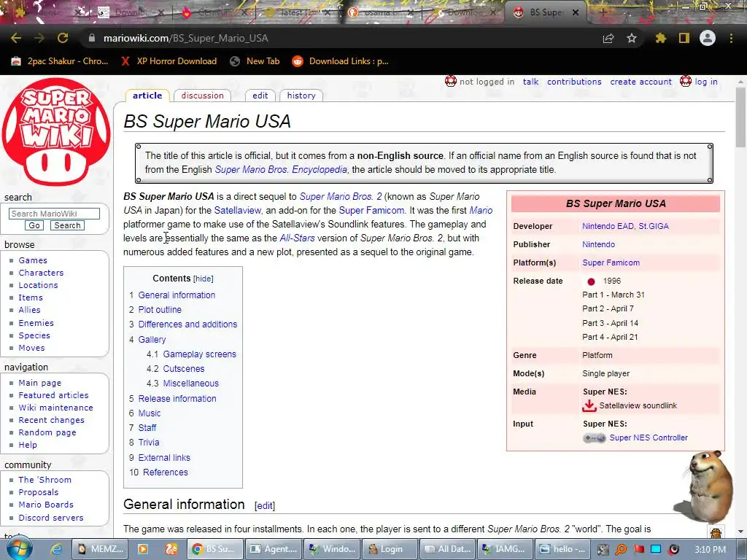Open the Enemies browse link
Screen dimensions: 747x560
tap(36, 323)
